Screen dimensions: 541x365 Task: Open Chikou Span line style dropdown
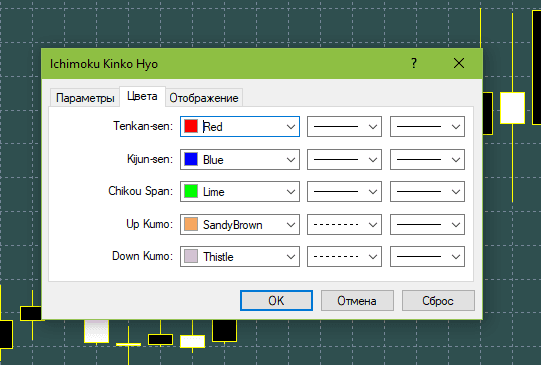[x=344, y=192]
